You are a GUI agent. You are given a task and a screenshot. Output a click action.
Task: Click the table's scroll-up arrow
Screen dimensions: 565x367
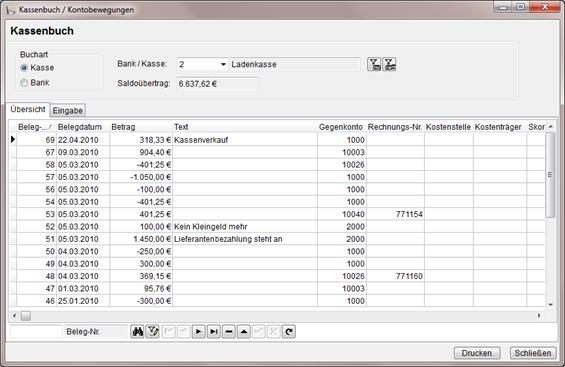click(x=550, y=126)
